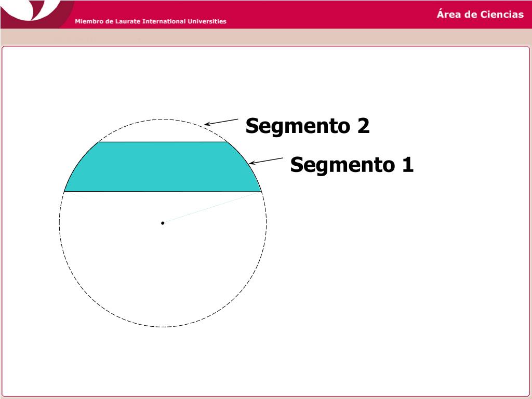Click the 'Segmento 1' label
This screenshot has height=399, width=532.
pos(352,165)
